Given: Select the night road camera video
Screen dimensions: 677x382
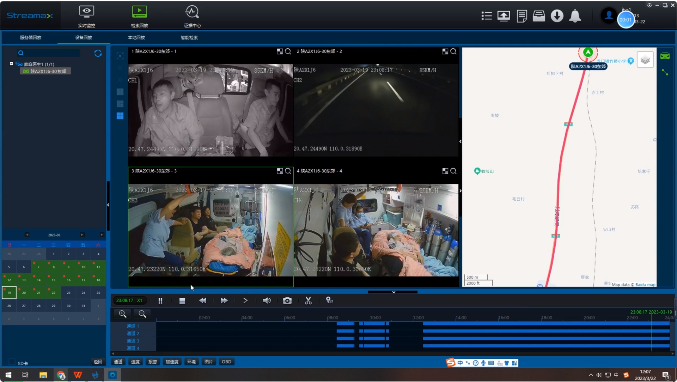Looking at the screenshot, I should [376, 110].
